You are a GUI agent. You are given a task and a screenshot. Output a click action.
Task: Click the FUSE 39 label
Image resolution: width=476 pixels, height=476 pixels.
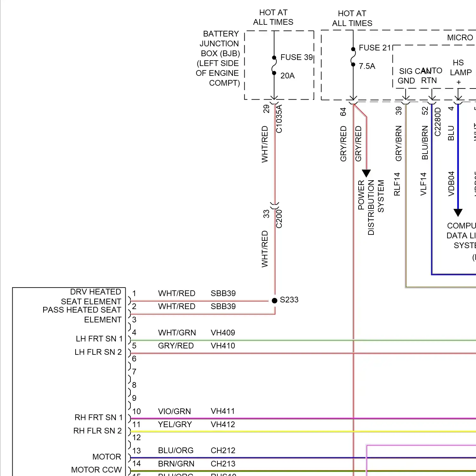[296, 57]
